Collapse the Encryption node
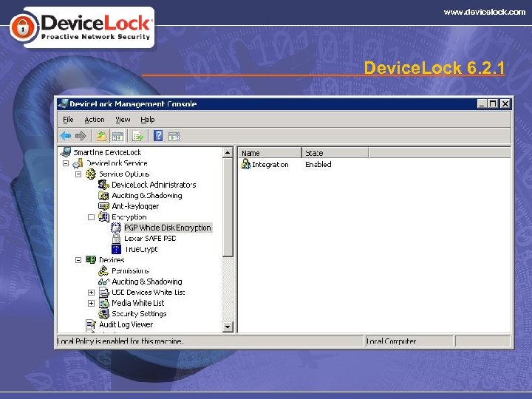Screen dimensions: 532x399 tap(91, 217)
